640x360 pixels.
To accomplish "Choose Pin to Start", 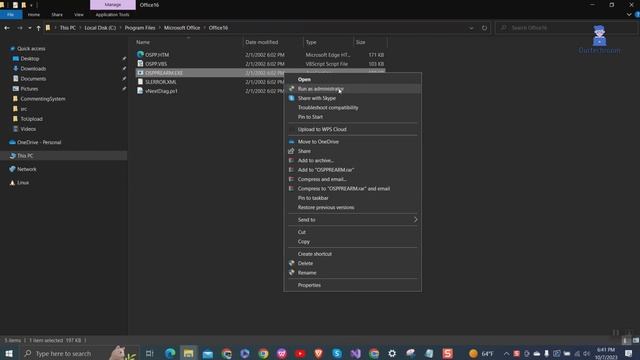I will tap(352, 117).
